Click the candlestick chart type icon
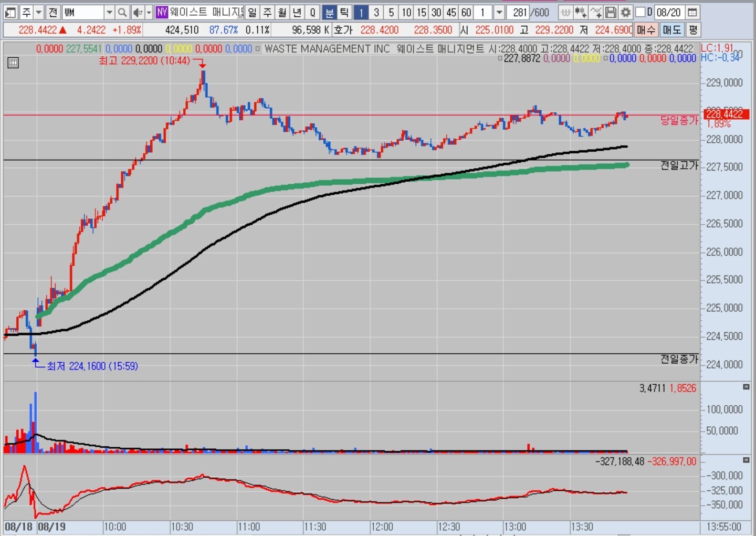Image resolution: width=756 pixels, height=536 pixels. tap(580, 12)
